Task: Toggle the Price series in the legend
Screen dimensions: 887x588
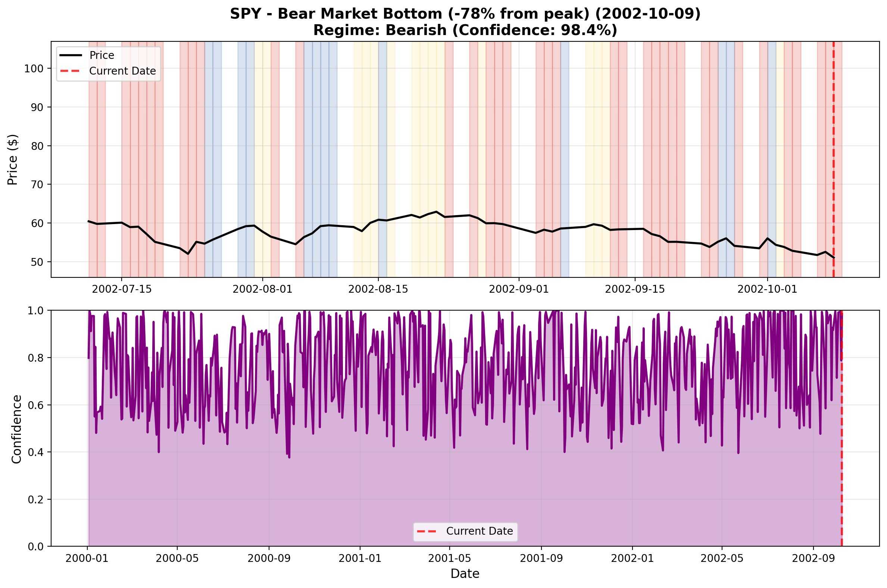Action: [x=101, y=55]
